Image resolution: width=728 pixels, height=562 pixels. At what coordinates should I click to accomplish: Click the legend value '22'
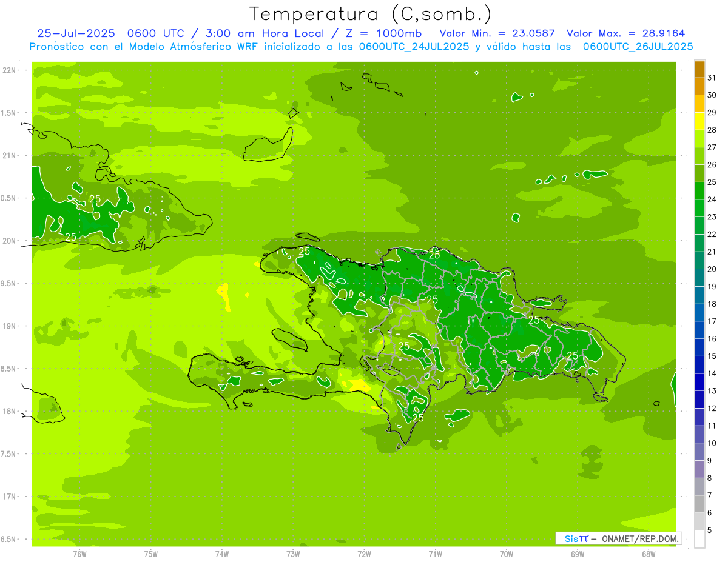[712, 234]
